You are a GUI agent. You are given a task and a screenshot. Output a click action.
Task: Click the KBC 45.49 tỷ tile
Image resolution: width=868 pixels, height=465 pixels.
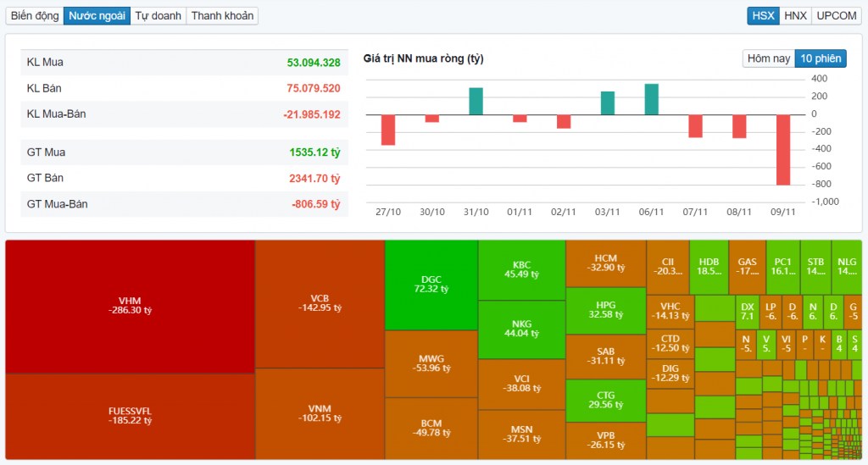pyautogui.click(x=521, y=270)
